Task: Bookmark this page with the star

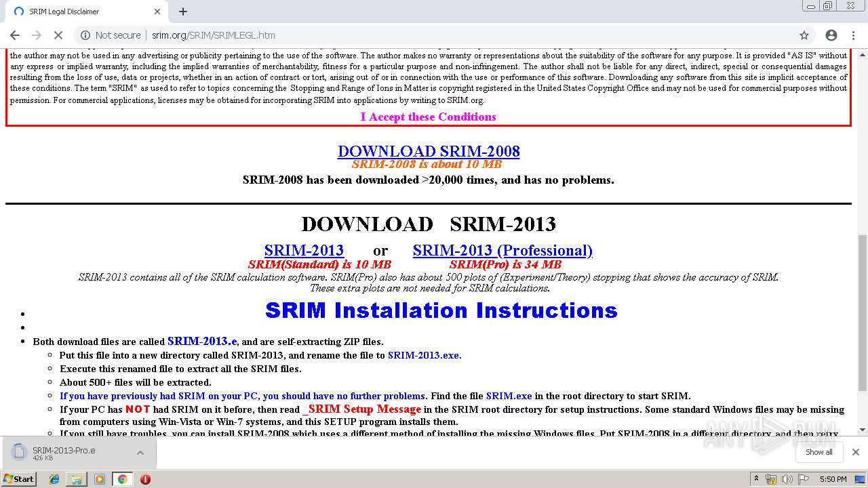Action: (x=804, y=35)
